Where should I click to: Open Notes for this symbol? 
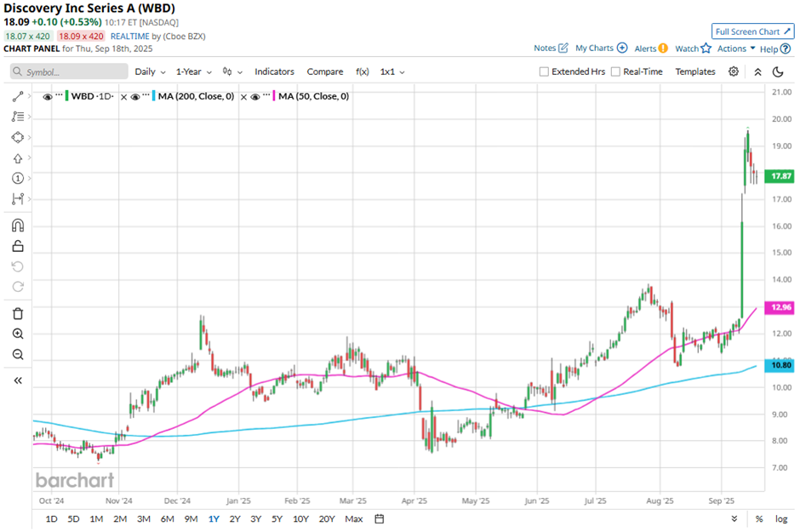coord(551,48)
